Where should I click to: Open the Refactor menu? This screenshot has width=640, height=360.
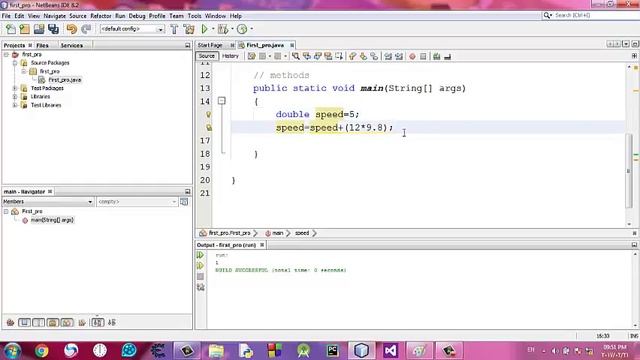(101, 16)
